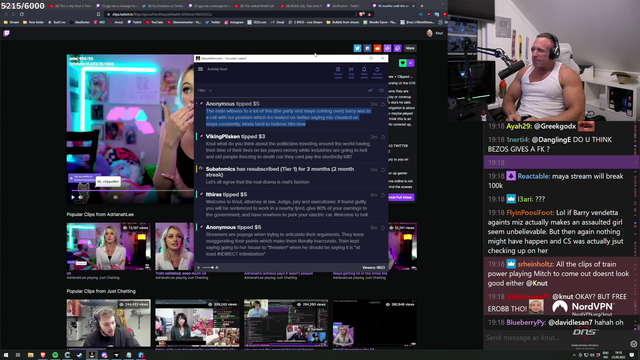Open the Activity feed hamburger menu
This screenshot has width=640, height=360.
click(200, 69)
